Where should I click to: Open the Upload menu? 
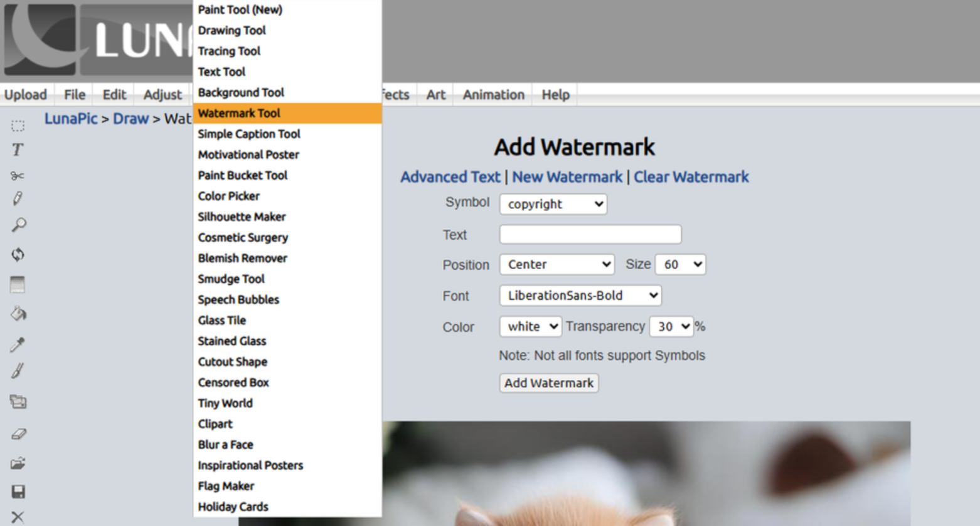click(x=26, y=95)
